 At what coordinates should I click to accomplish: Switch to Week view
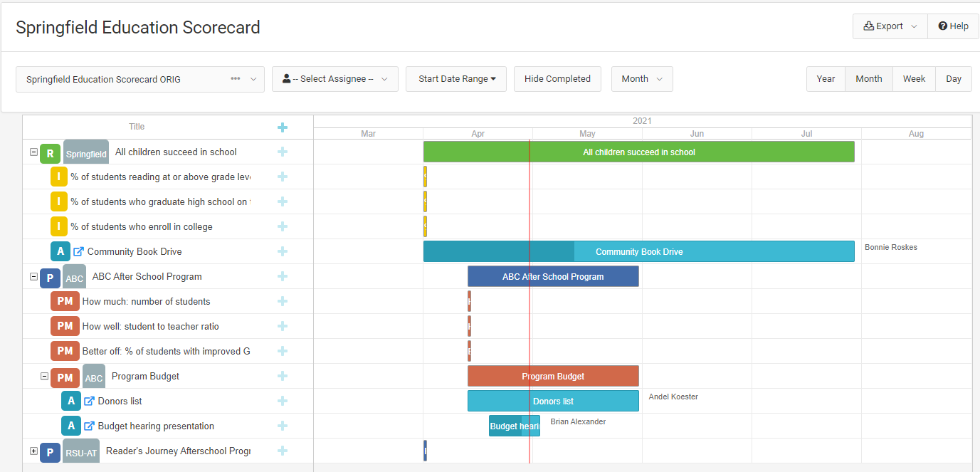(x=914, y=79)
